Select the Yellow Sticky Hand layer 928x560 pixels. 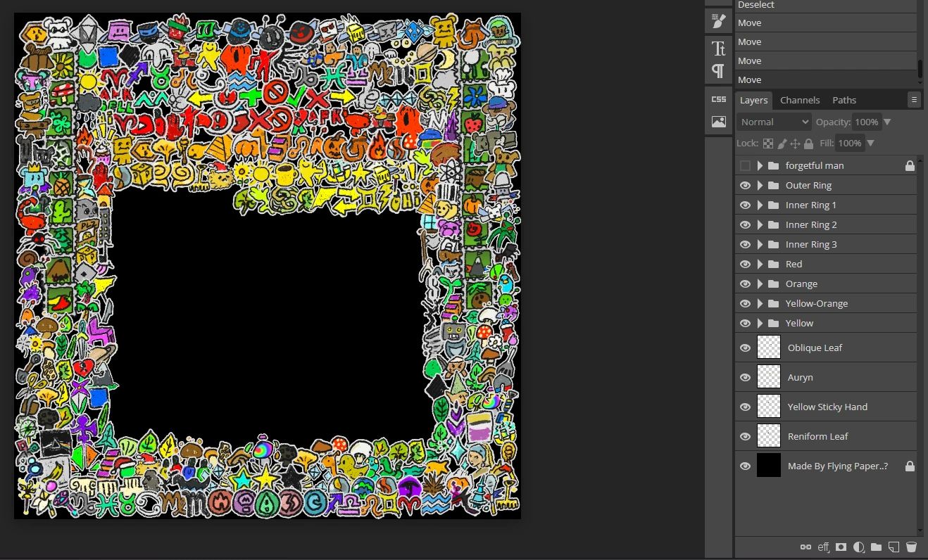(x=827, y=407)
